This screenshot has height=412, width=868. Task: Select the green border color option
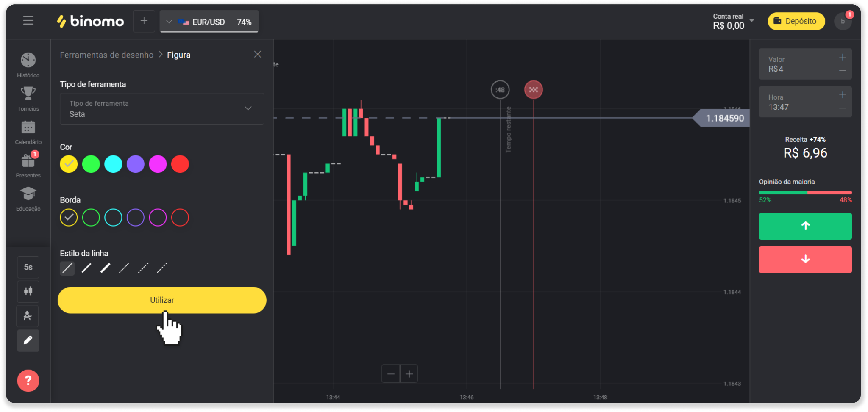pos(91,218)
